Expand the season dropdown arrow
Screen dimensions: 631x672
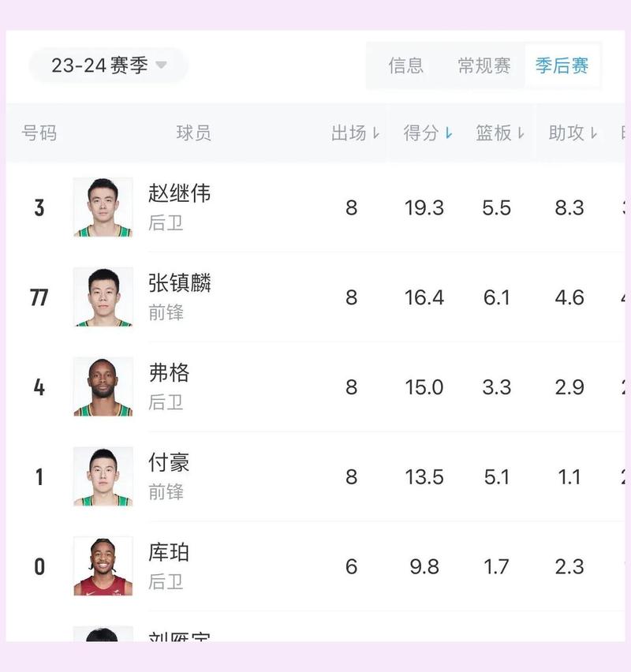pyautogui.click(x=161, y=67)
